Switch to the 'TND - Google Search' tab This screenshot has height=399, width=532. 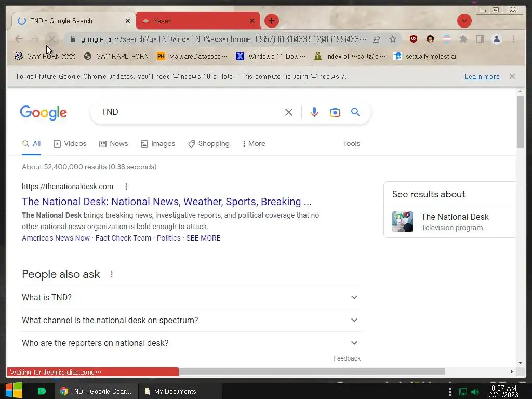(x=73, y=21)
